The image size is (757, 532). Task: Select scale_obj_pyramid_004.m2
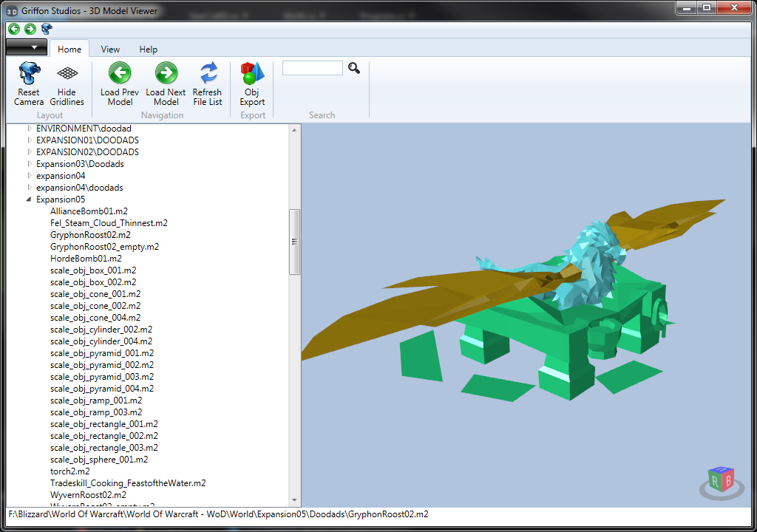(x=102, y=389)
